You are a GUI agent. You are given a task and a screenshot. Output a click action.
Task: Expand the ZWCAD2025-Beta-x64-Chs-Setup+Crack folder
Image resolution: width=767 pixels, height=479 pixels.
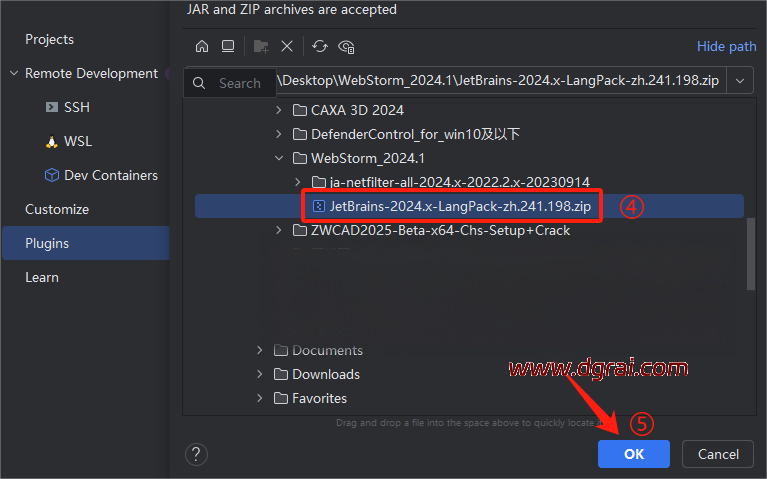(x=279, y=230)
